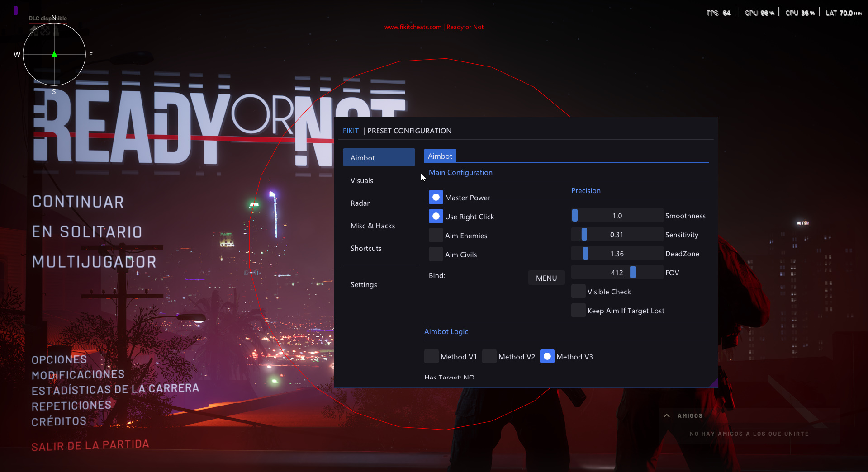
Task: Adjust the FOV slider set to 412
Action: pos(632,272)
